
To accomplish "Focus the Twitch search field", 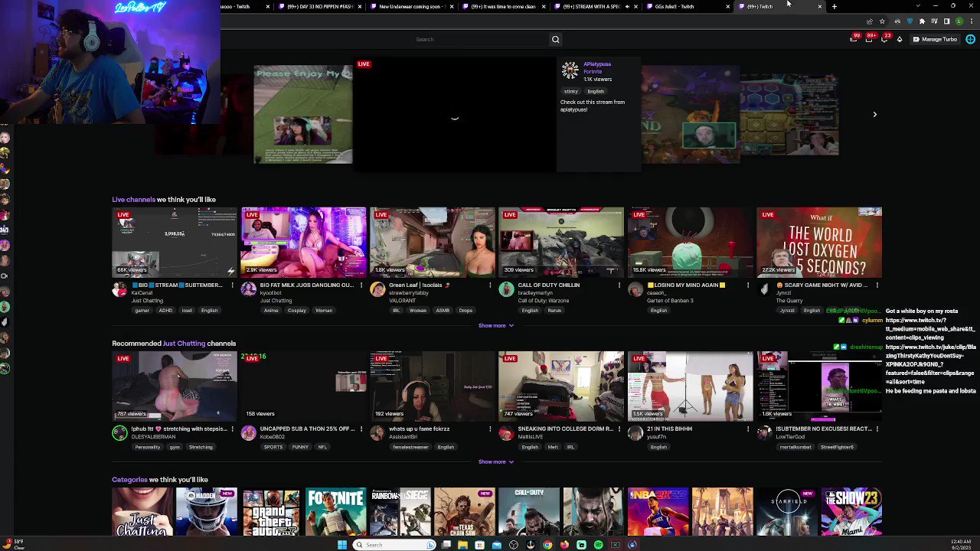I will tap(481, 39).
